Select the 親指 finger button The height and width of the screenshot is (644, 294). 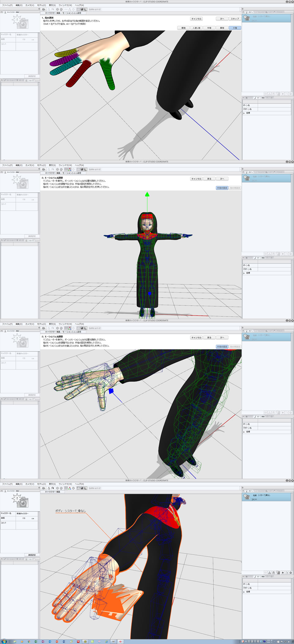pos(183,28)
